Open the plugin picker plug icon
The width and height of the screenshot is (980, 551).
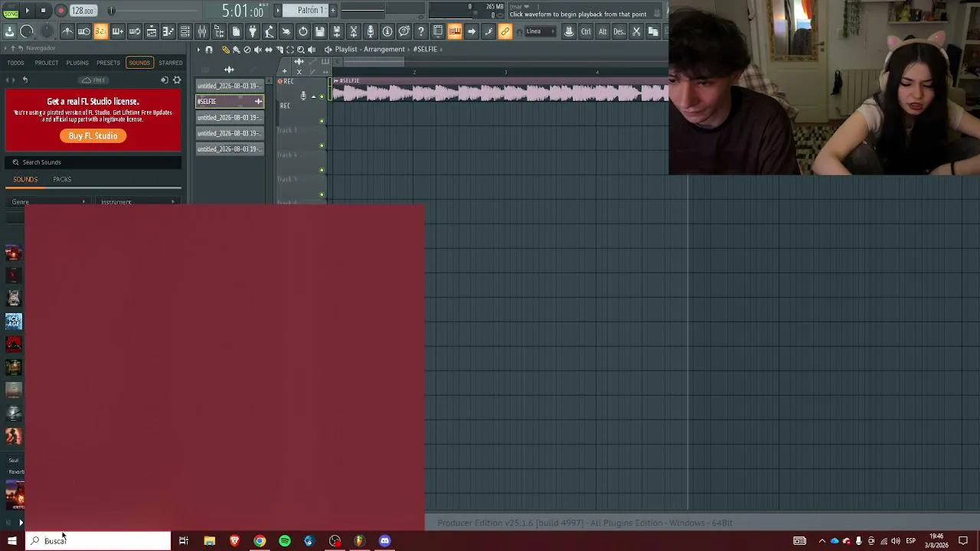[253, 31]
